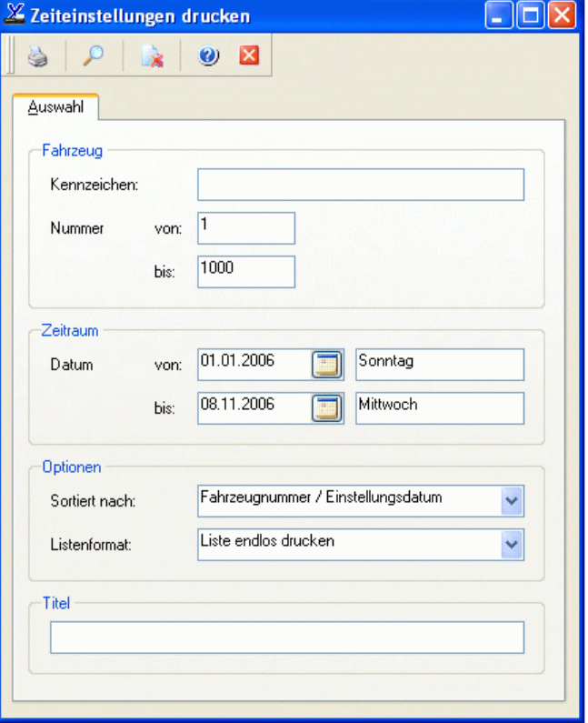Open calendar picker for Datum von
Viewport: 588px width, 723px height.
tap(327, 365)
